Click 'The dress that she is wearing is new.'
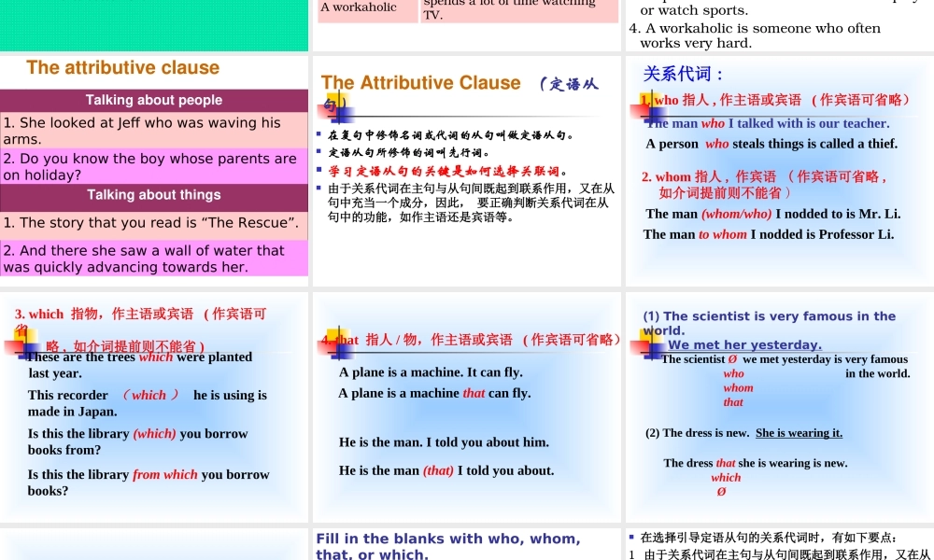This screenshot has width=934, height=560. 756,463
